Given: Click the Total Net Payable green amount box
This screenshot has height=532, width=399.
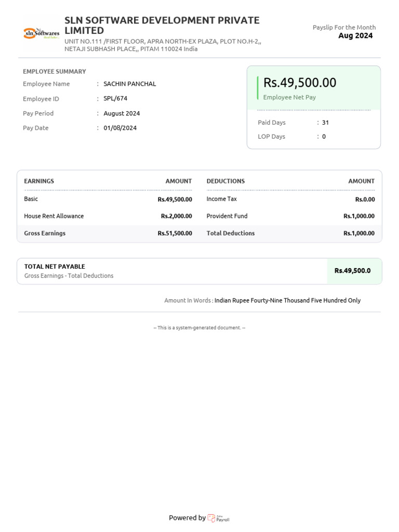Looking at the screenshot, I should point(354,271).
